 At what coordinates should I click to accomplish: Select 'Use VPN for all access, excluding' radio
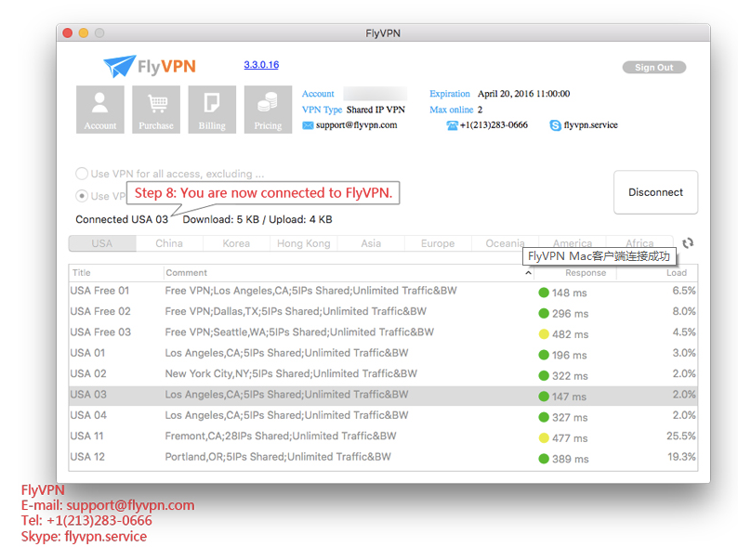point(82,174)
